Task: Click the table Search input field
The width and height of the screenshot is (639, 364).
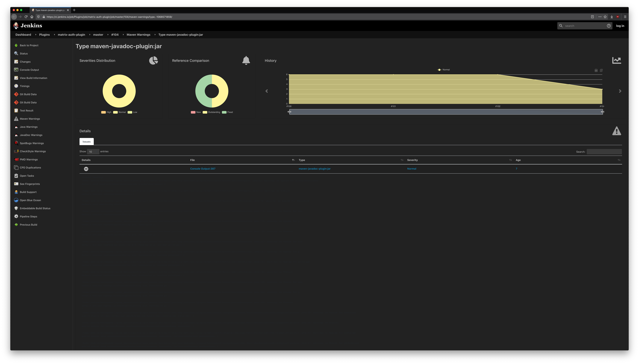Action: click(604, 152)
